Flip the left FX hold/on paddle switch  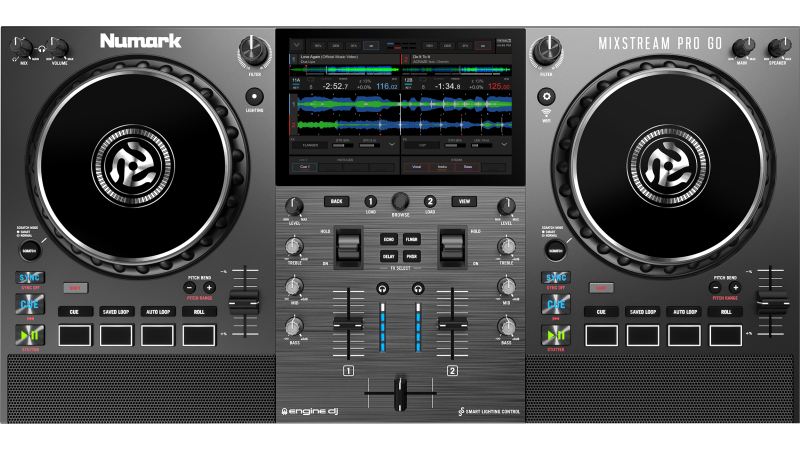pyautogui.click(x=348, y=246)
